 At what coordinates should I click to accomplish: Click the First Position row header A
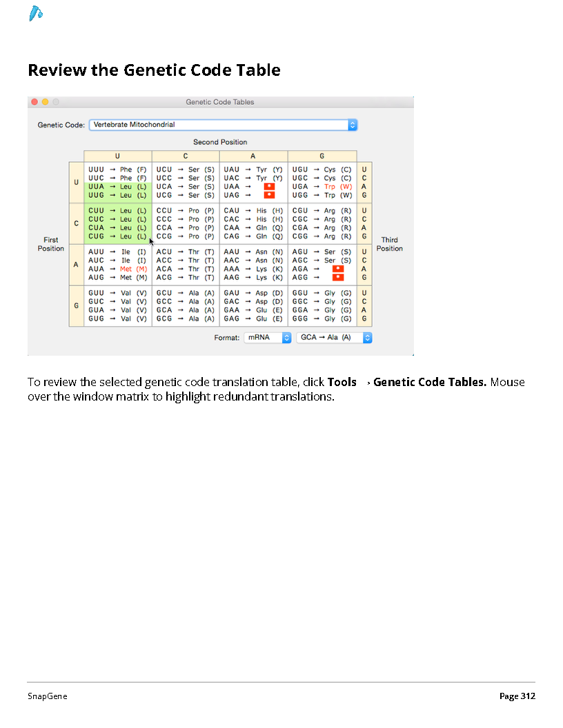coord(76,265)
